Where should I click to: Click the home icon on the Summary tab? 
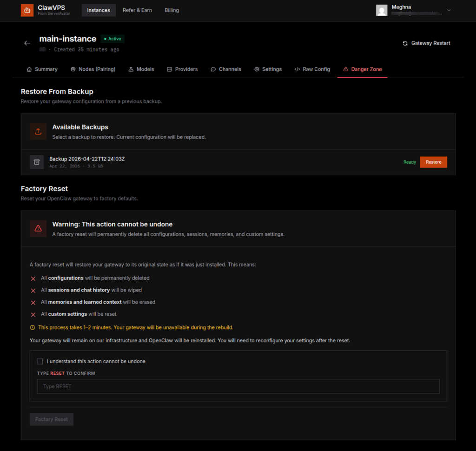29,69
